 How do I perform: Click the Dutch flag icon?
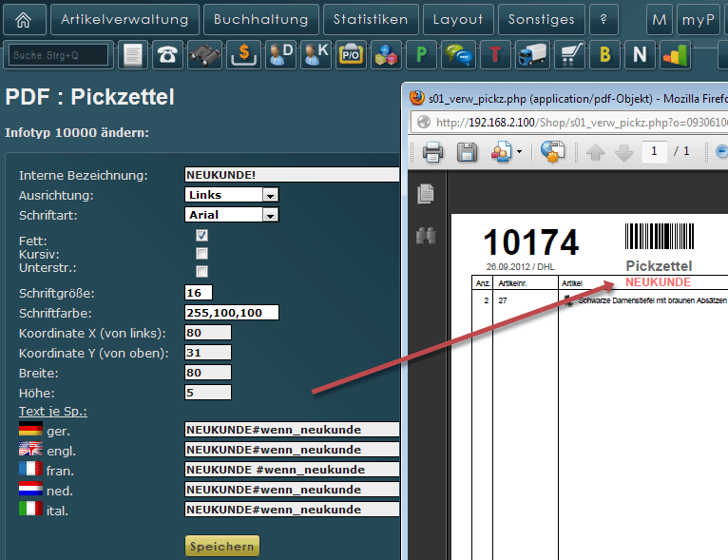point(30,489)
